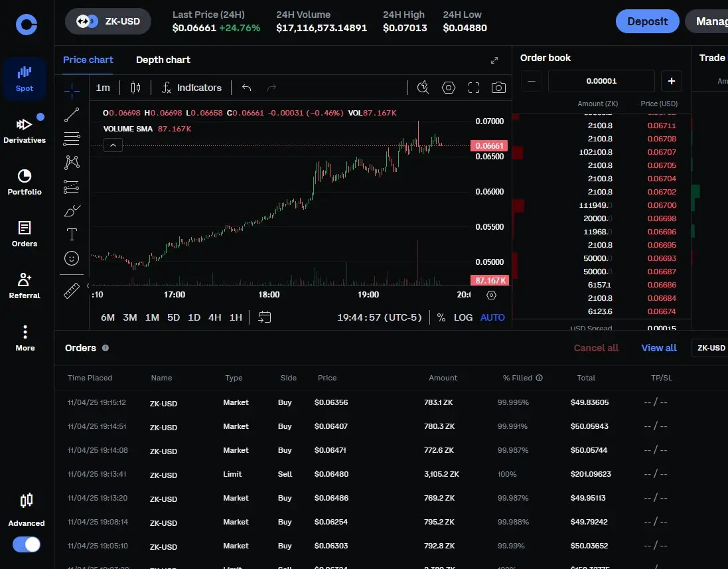This screenshot has width=728, height=569.
Task: Select the order placed at 19:15:12
Action: [391, 403]
